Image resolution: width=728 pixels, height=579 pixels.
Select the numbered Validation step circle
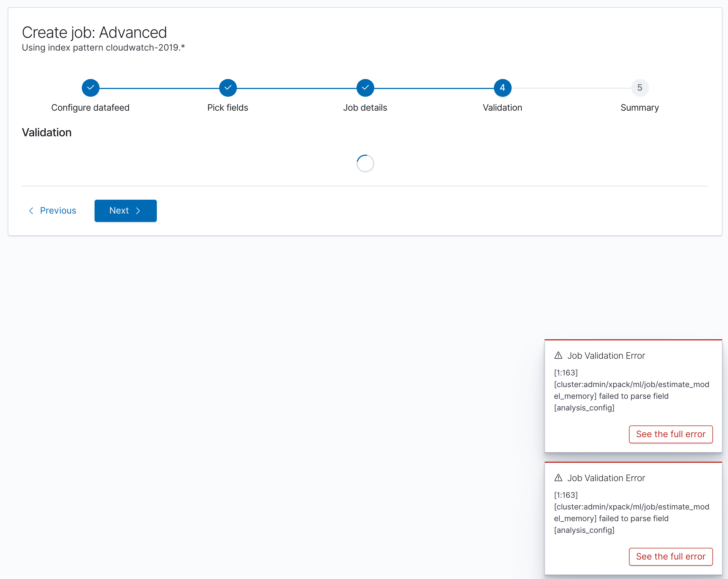(502, 87)
